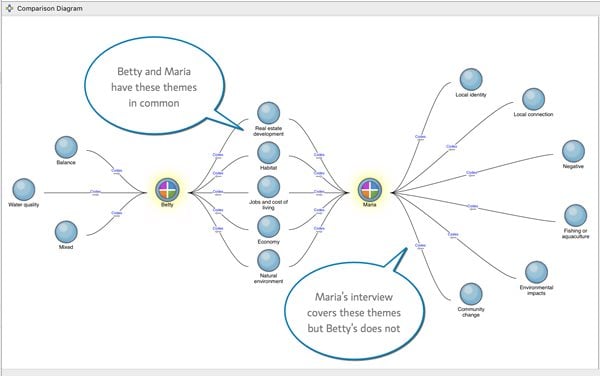The width and height of the screenshot is (600, 376).
Task: Select the Negative sentiment node
Action: [573, 151]
